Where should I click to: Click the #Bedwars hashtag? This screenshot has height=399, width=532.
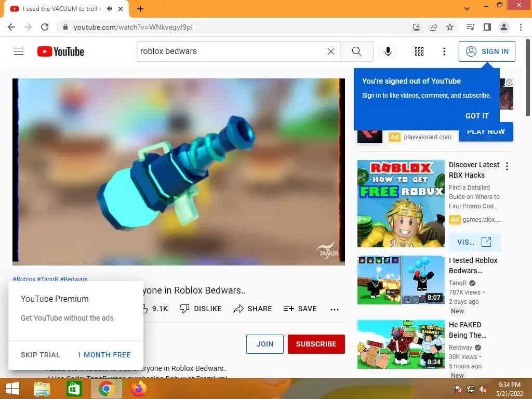tap(74, 279)
